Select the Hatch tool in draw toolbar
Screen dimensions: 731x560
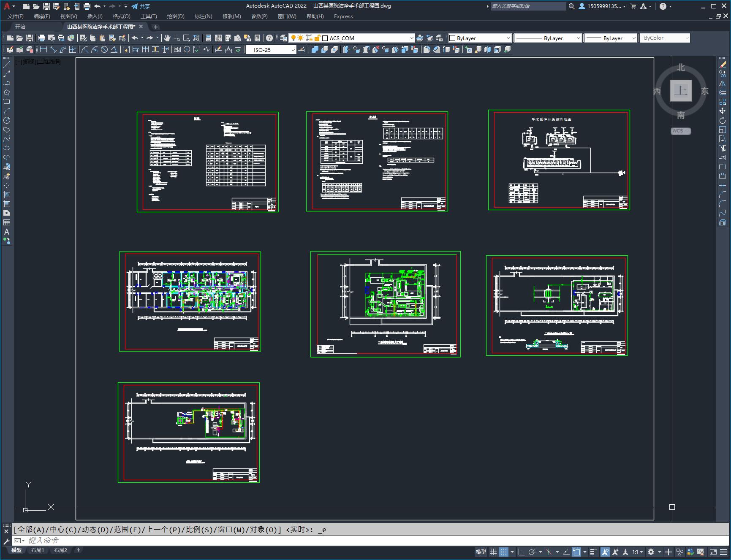[6, 195]
